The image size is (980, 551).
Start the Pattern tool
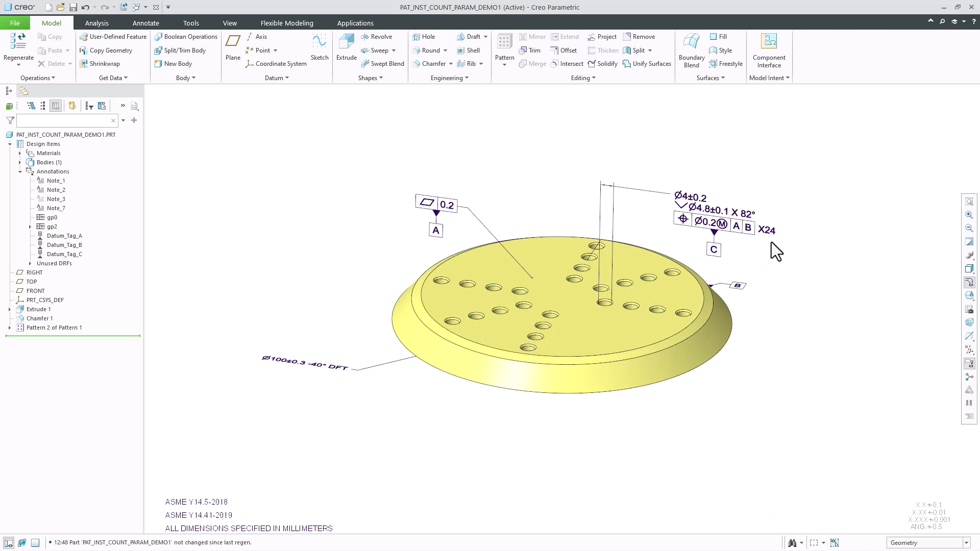tap(504, 48)
